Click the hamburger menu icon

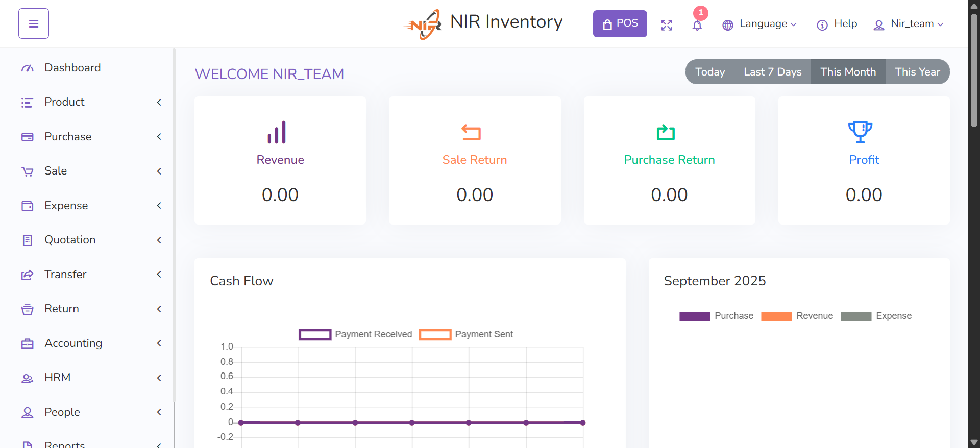(x=34, y=23)
